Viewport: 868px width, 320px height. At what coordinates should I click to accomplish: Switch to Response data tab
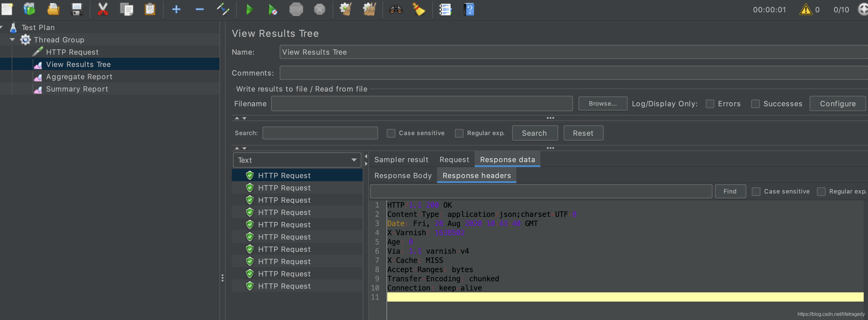point(507,159)
